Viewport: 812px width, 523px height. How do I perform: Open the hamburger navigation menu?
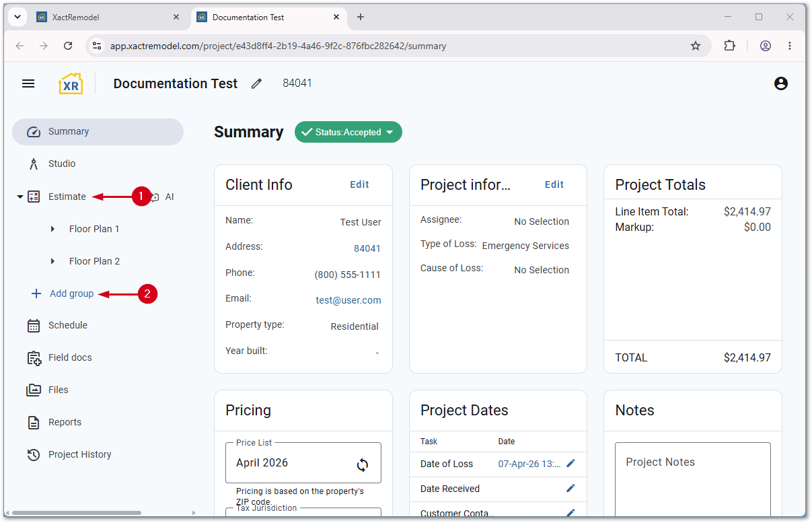coord(28,83)
